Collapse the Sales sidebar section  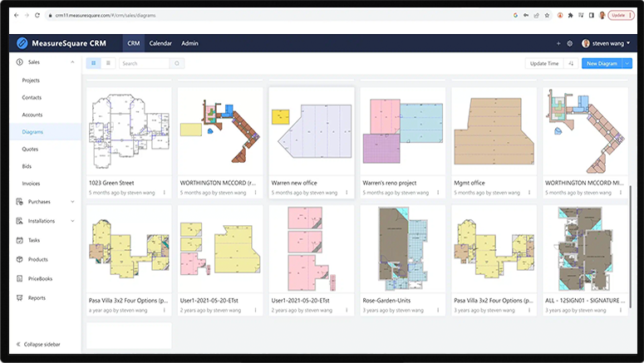coord(72,62)
